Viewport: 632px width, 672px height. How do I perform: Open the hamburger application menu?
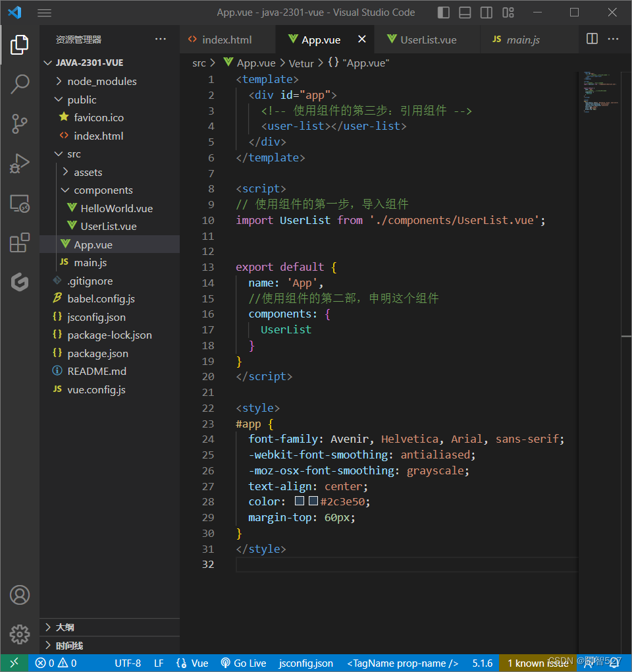pyautogui.click(x=44, y=13)
